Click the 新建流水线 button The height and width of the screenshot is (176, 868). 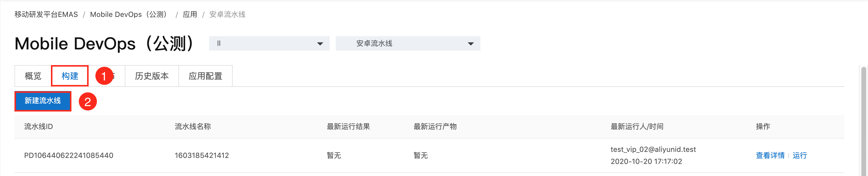(x=43, y=101)
